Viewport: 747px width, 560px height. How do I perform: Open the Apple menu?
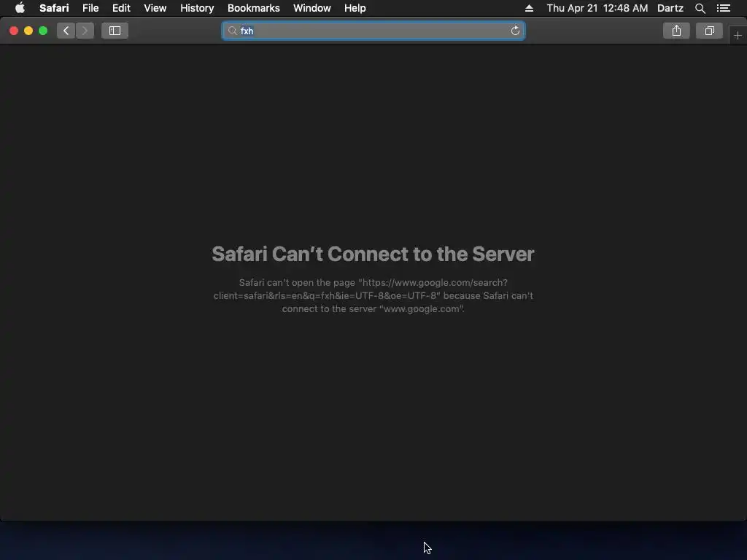(x=20, y=8)
